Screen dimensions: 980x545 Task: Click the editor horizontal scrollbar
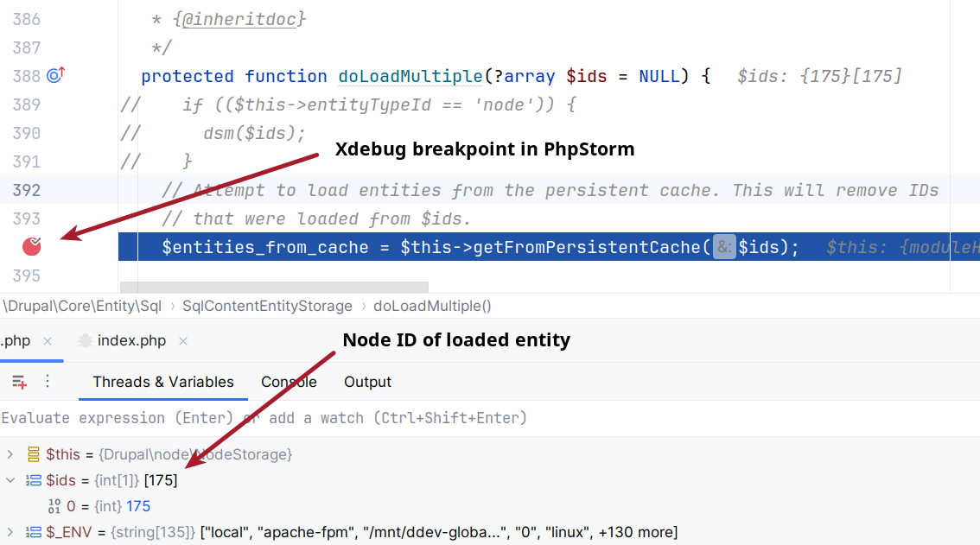point(274,287)
